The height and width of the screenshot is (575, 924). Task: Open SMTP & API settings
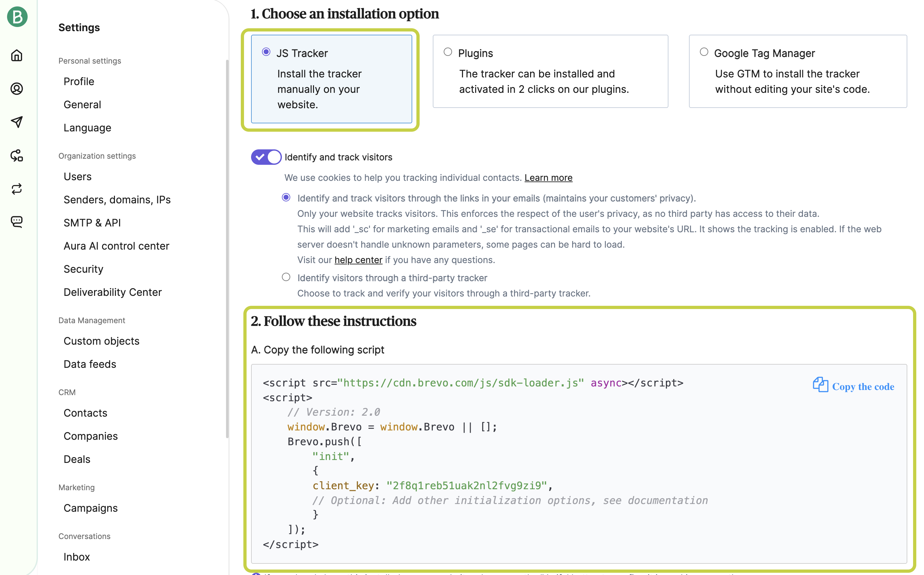(92, 223)
